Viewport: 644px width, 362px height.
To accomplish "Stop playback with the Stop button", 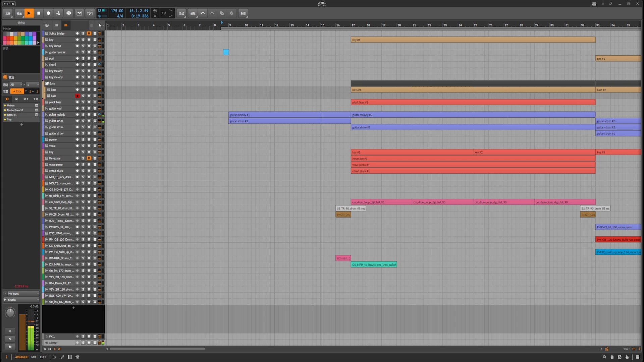I will (x=39, y=13).
